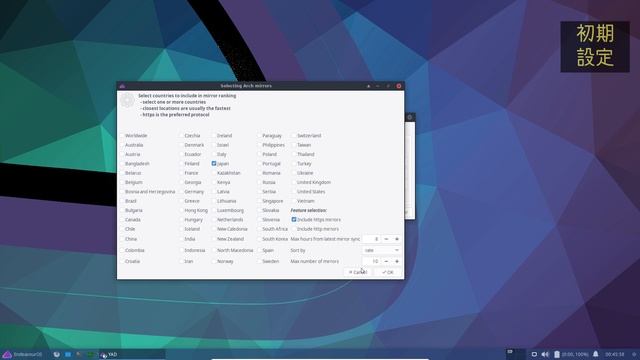This screenshot has height=360, width=640.
Task: Click the volume speaker tray icon
Action: (x=545, y=354)
